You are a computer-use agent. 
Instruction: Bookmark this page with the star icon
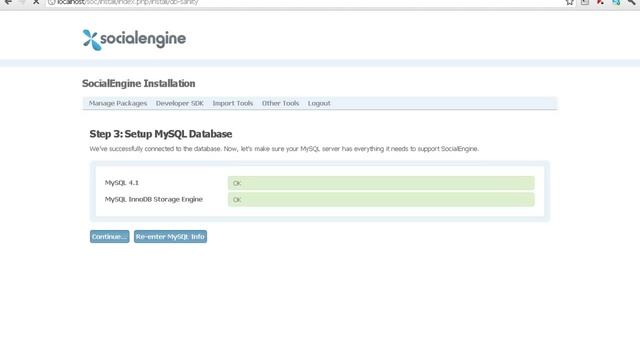tap(569, 2)
